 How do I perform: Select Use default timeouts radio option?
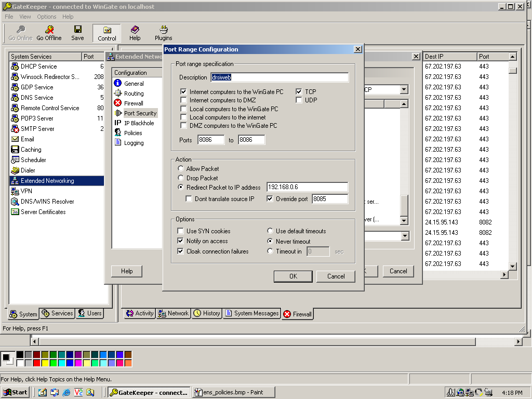pyautogui.click(x=270, y=231)
